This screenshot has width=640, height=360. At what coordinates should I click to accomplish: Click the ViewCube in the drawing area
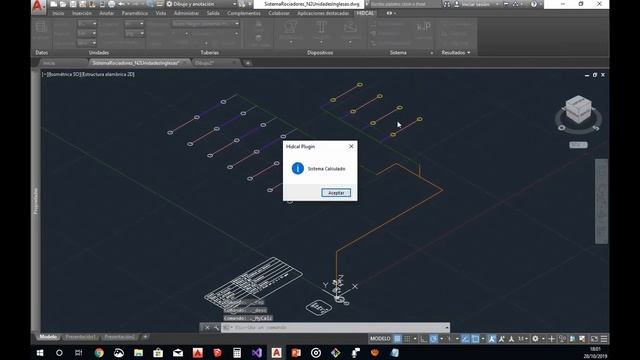[578, 109]
